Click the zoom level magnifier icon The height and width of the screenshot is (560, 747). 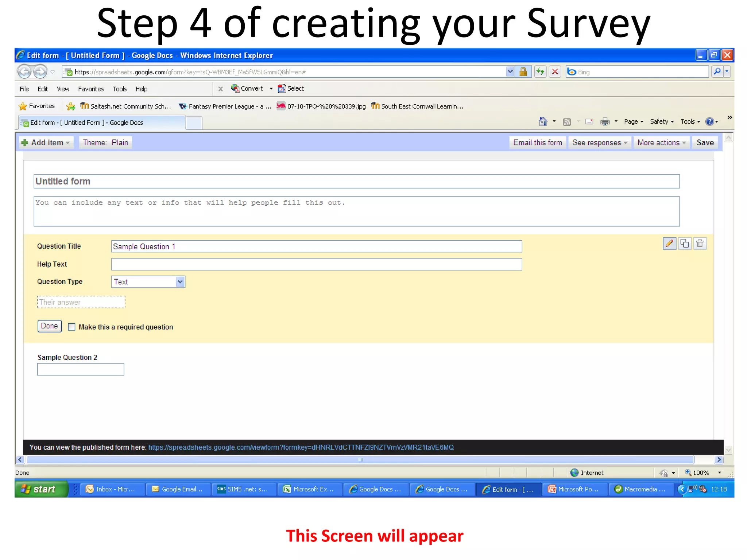pos(688,472)
